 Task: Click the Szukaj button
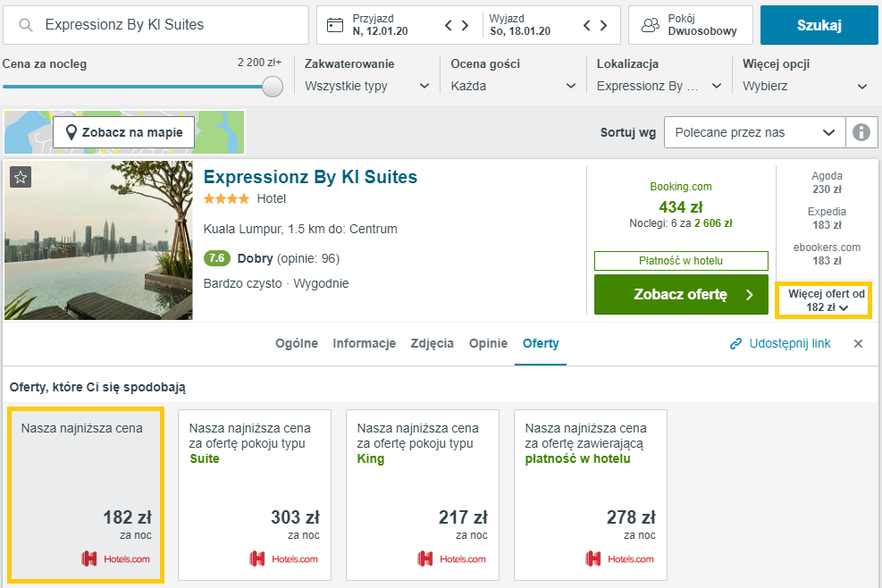(x=819, y=25)
